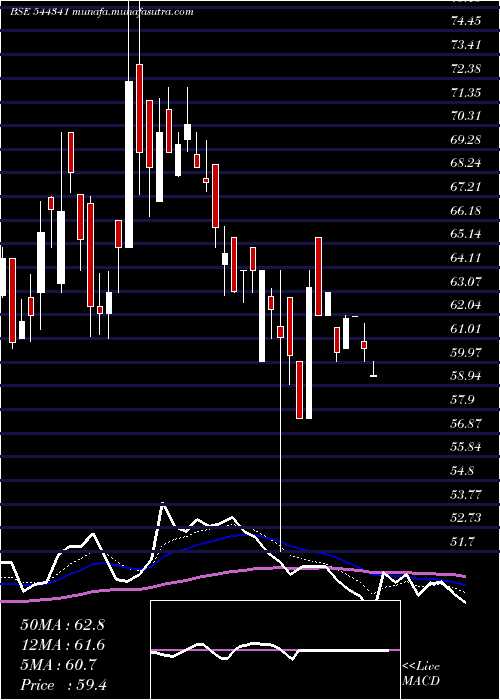
Task: Select the 52.73 price axis label
Action: coord(466,517)
